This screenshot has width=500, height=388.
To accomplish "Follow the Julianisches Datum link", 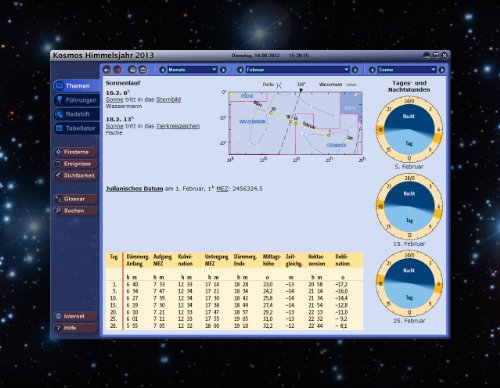I will tap(134, 189).
